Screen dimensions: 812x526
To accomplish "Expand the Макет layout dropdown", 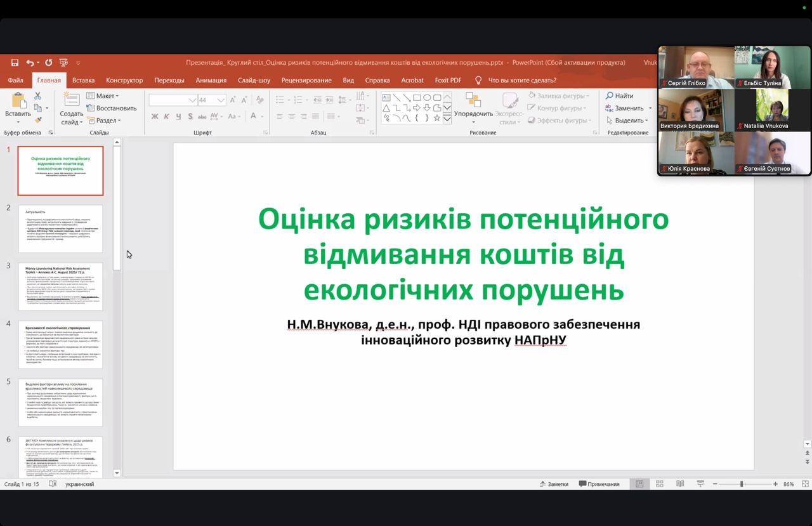I will point(103,96).
